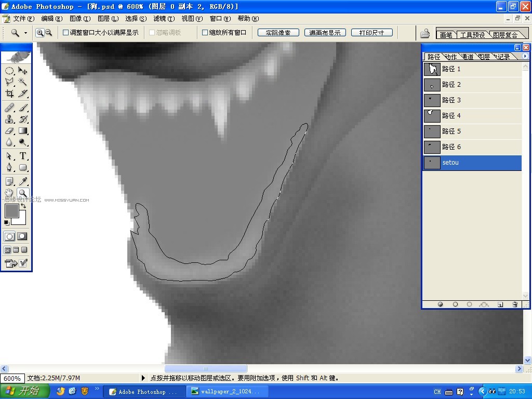Select the Magic Wand tool
This screenshot has height=399, width=532.
[x=23, y=82]
